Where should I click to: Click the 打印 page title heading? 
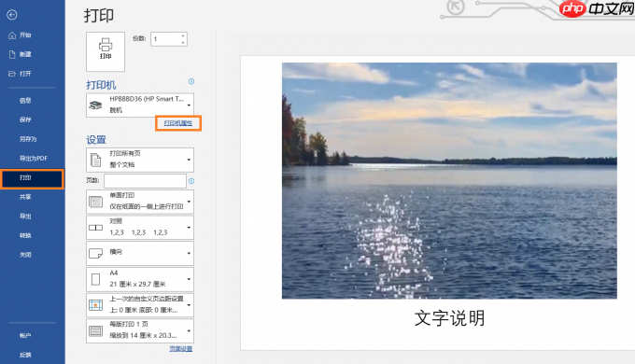99,16
